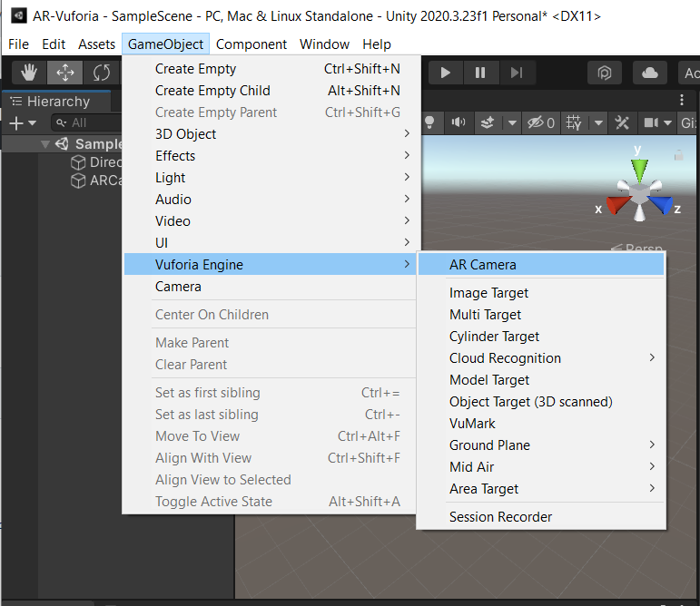Open scene effects dropdown arrow
This screenshot has width=700, height=606.
(x=512, y=122)
